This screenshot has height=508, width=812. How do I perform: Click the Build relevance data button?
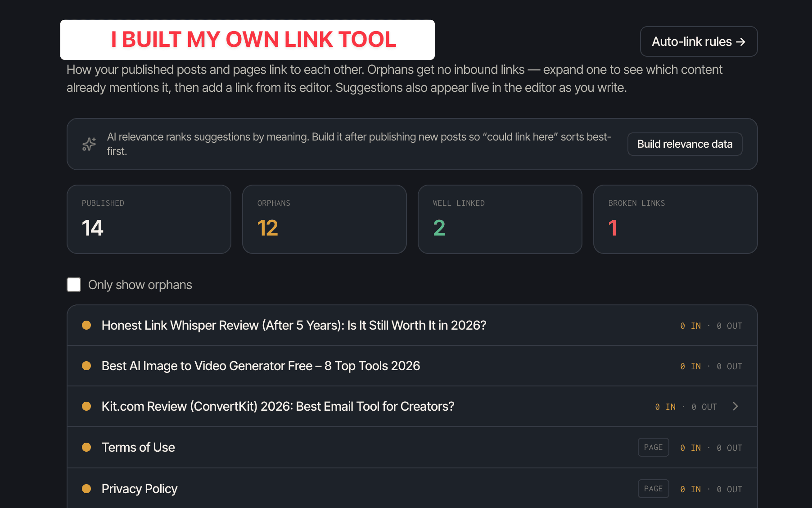[685, 144]
